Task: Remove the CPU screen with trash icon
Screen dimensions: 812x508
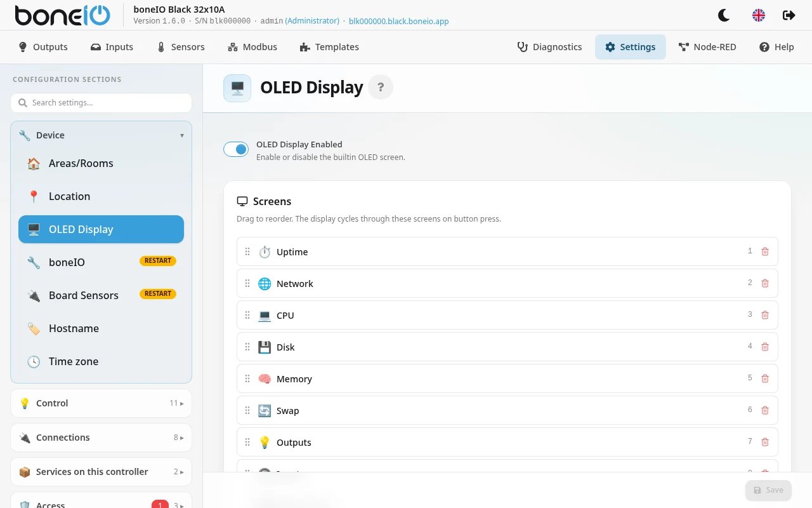Action: pyautogui.click(x=764, y=315)
